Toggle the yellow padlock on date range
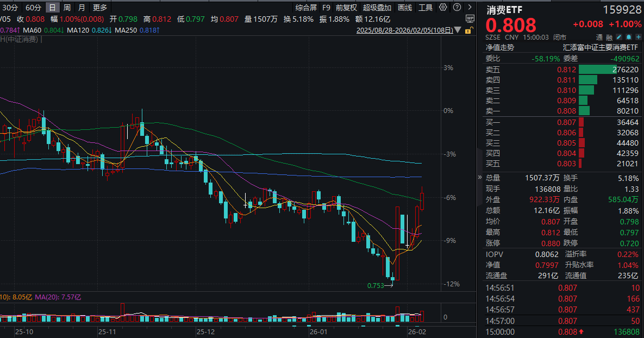The width and height of the screenshot is (644, 338). click(x=467, y=31)
